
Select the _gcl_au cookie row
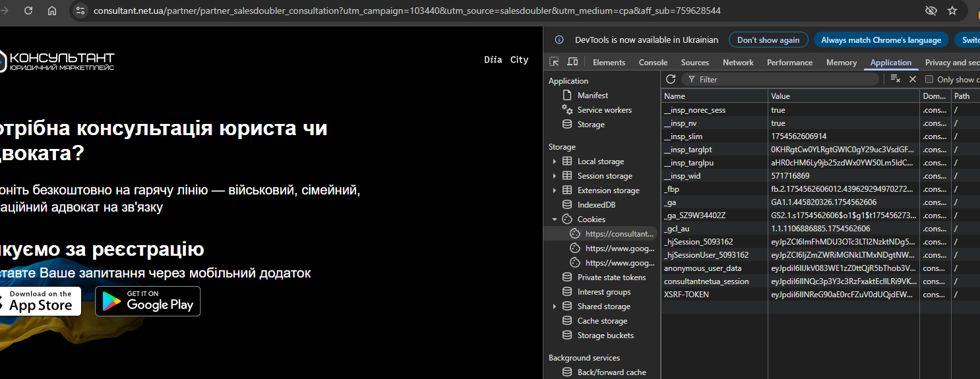820,229
